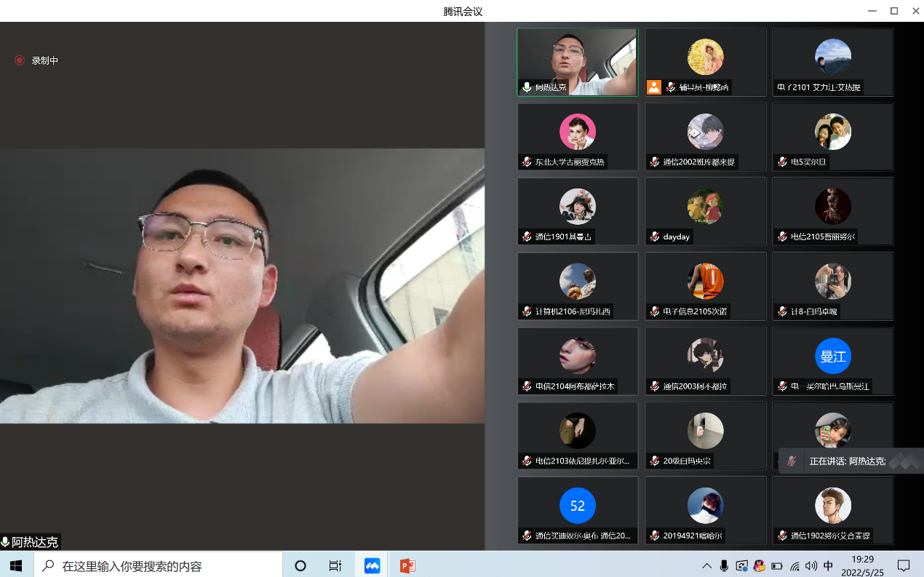This screenshot has width=924, height=577.
Task: Expand hidden system tray icons chevron
Action: (x=706, y=565)
